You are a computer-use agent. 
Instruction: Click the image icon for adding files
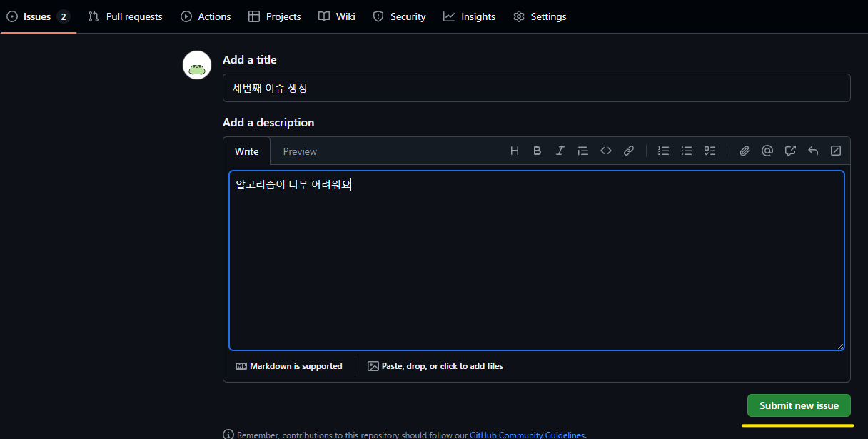point(373,366)
